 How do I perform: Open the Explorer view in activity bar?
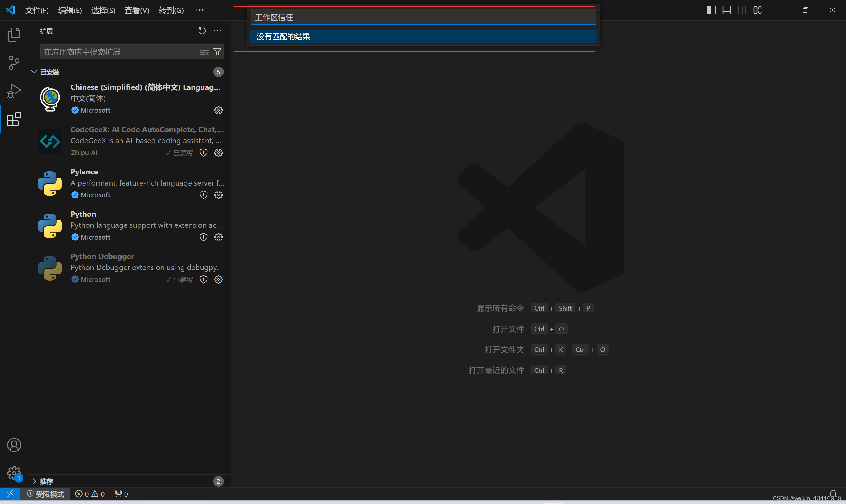pyautogui.click(x=14, y=34)
